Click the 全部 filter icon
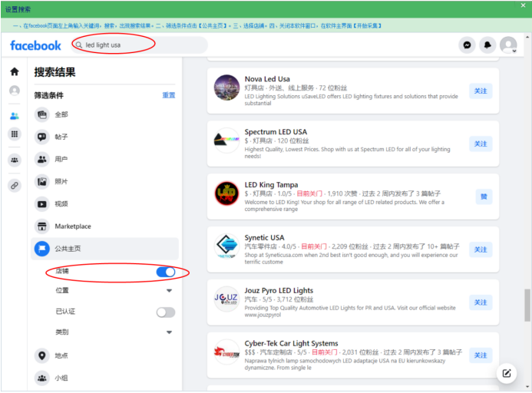The height and width of the screenshot is (393, 532). [41, 114]
